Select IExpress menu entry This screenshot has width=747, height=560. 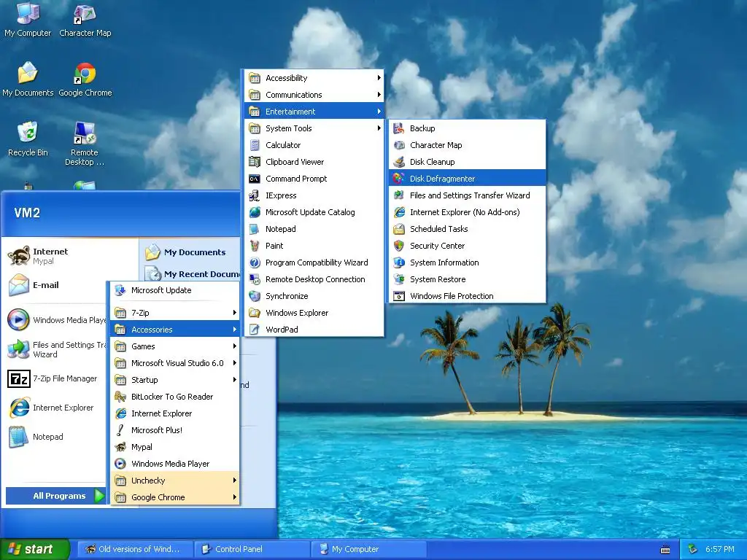(x=314, y=195)
